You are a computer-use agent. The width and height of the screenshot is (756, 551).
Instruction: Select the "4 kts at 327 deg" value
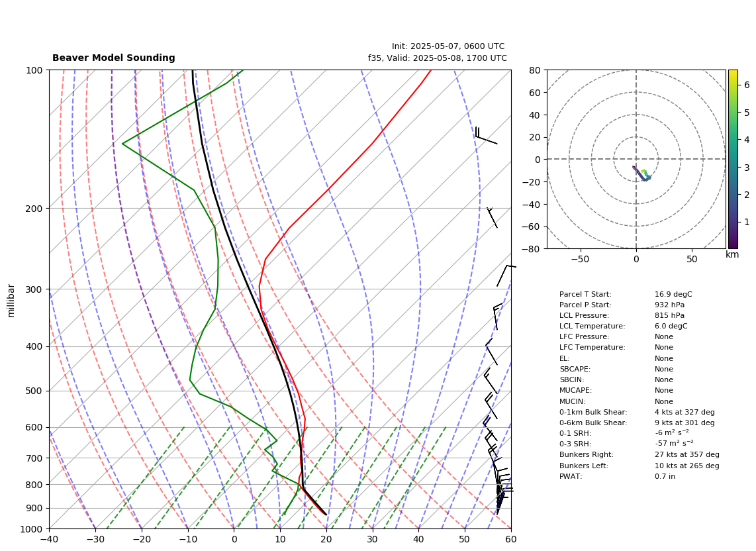coord(685,413)
